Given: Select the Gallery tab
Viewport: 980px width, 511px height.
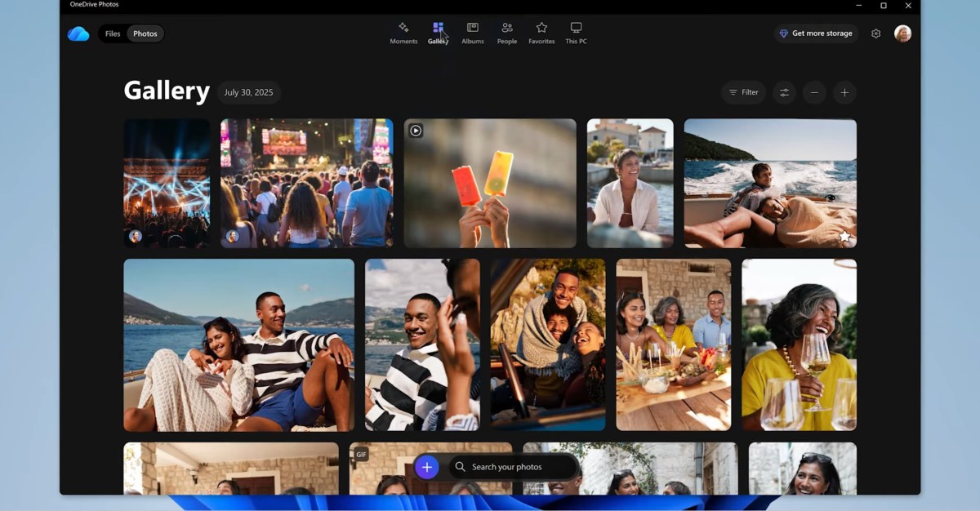Looking at the screenshot, I should pyautogui.click(x=439, y=33).
